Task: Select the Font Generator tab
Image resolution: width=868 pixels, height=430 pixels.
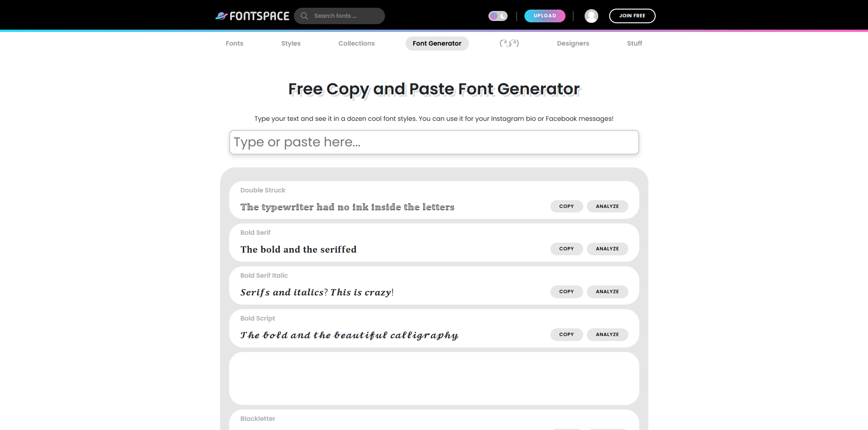Action: (437, 43)
